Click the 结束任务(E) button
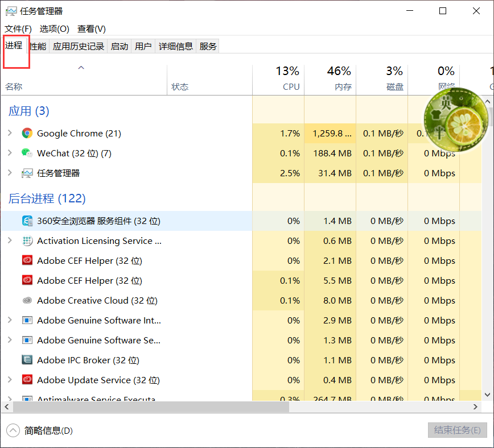Image resolution: width=494 pixels, height=448 pixels. click(457, 430)
